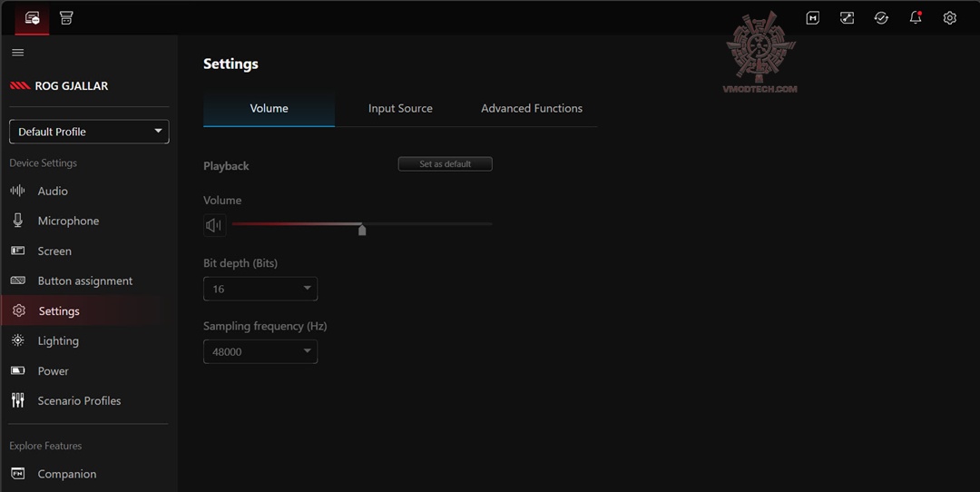Click the Button assignment icon
980x492 pixels.
pyautogui.click(x=17, y=280)
